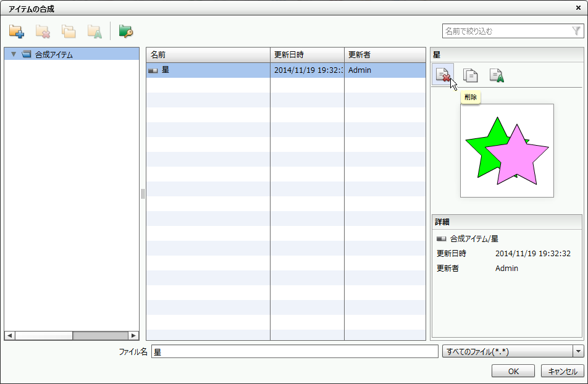Click the filter funnel icon in the search box
Screen dimensions: 588x384
coord(577,30)
